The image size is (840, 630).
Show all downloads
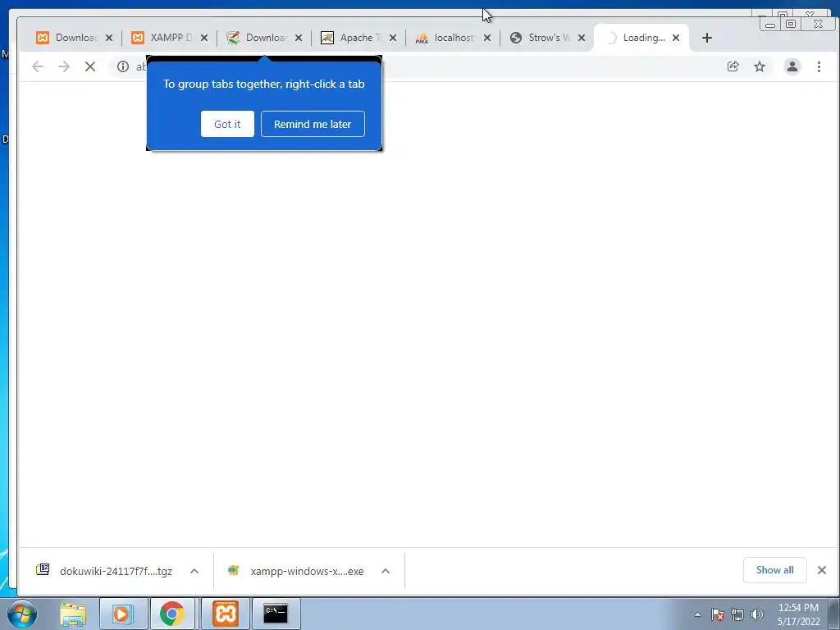(774, 570)
